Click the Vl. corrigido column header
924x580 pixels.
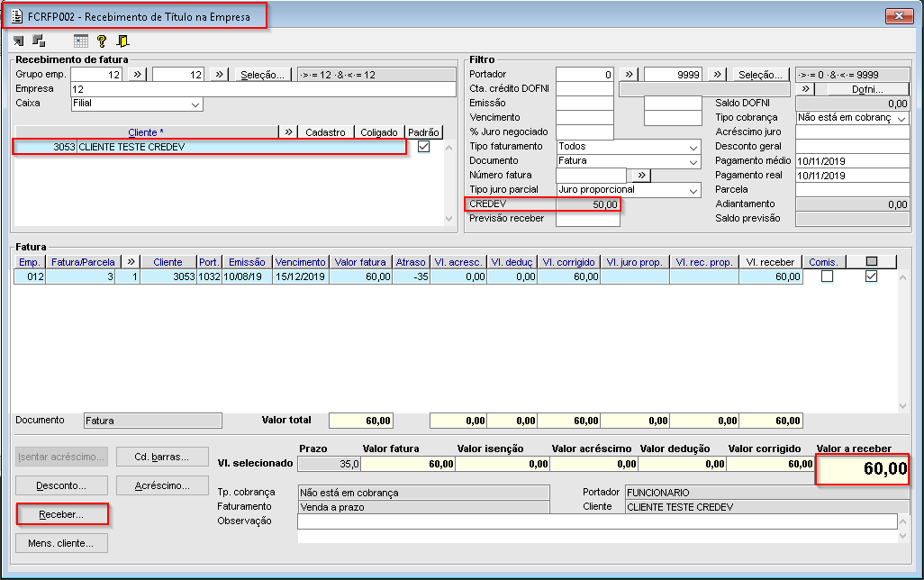pos(568,262)
